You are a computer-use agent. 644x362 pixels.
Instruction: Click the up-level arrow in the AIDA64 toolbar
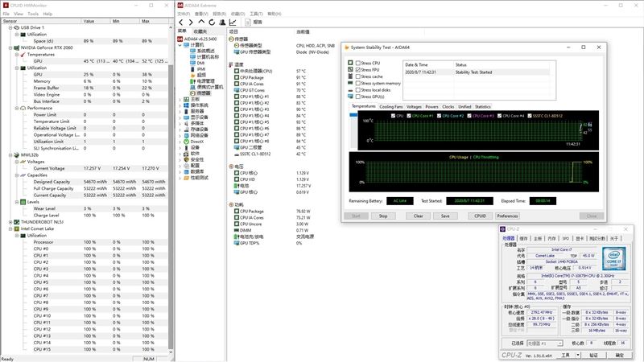(x=201, y=22)
